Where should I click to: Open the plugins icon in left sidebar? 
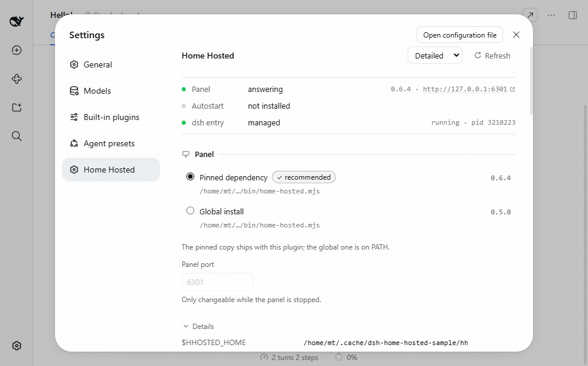click(x=17, y=79)
